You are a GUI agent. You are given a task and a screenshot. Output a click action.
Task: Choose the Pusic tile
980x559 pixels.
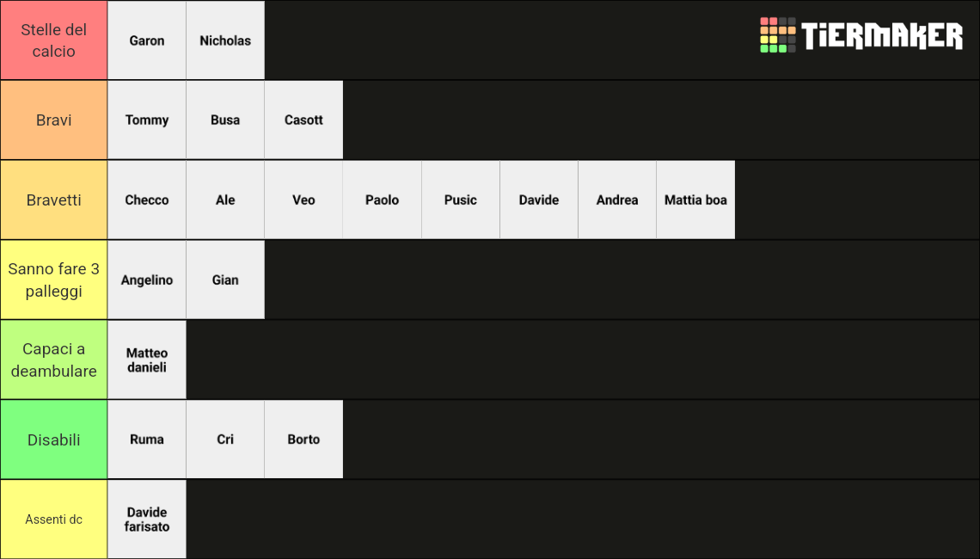(461, 200)
